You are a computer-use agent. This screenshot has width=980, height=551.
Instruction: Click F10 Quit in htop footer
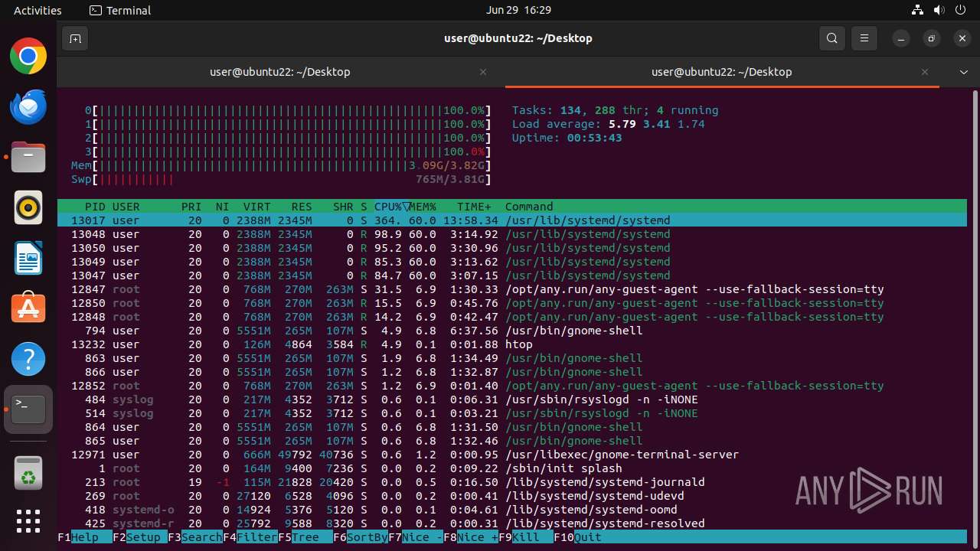pos(577,537)
